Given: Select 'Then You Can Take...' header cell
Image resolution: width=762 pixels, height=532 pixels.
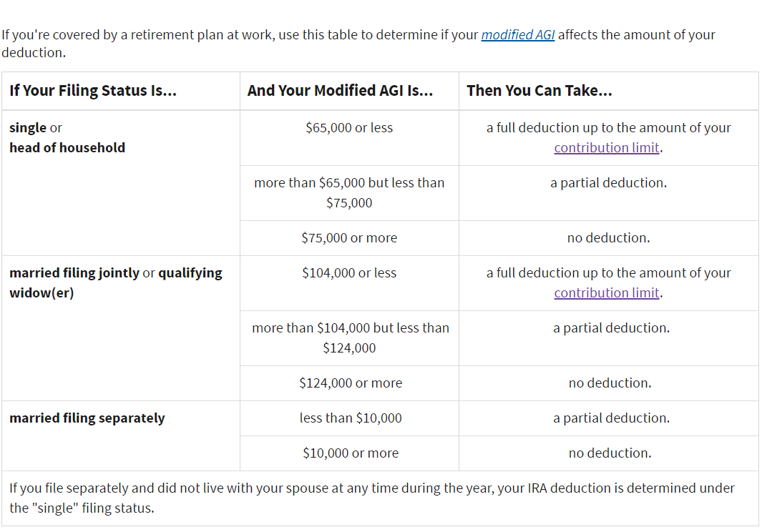Looking at the screenshot, I should [x=608, y=91].
